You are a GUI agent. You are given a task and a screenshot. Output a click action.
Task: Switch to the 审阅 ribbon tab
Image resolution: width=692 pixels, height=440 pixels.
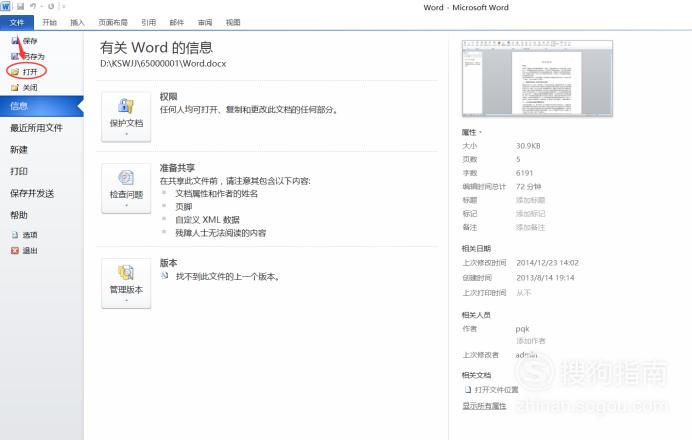pyautogui.click(x=205, y=23)
